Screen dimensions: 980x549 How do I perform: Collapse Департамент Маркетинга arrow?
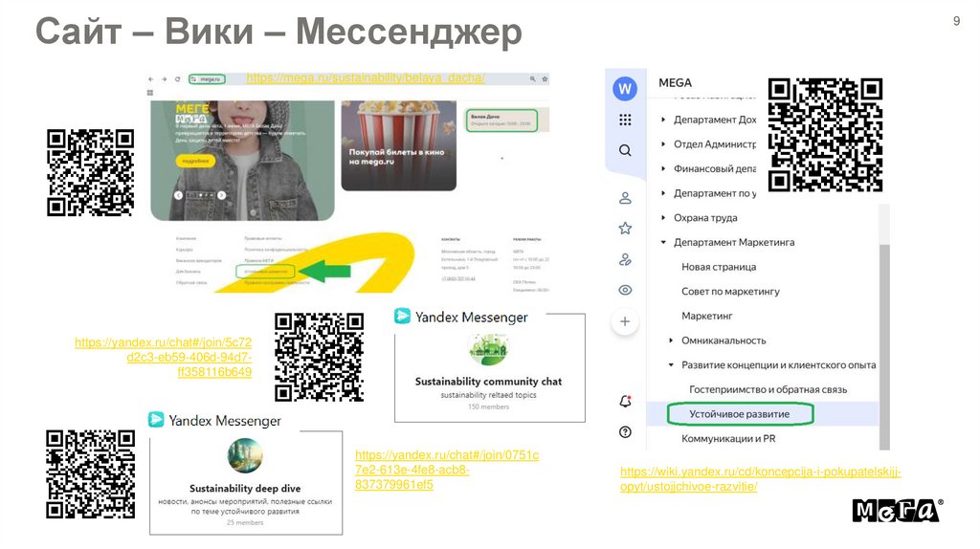coord(663,242)
